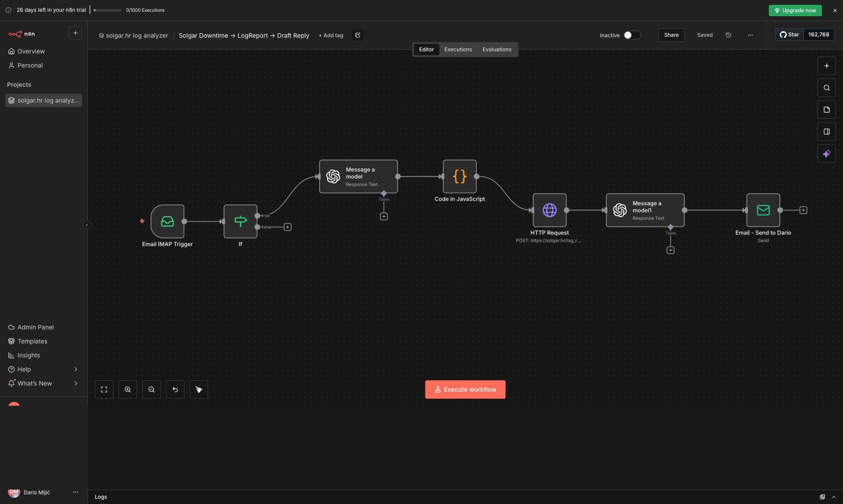Search for nodes on the canvas
843x504 pixels.
(x=827, y=88)
